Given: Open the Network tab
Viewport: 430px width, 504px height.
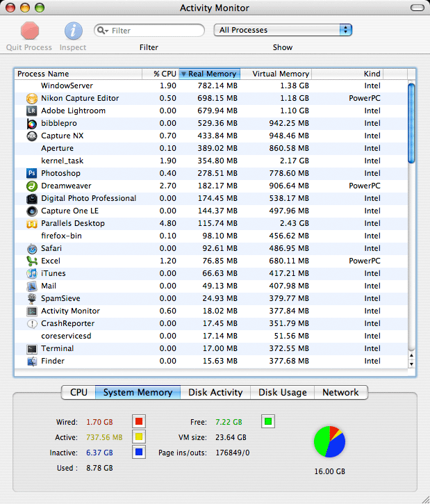Looking at the screenshot, I should coord(340,393).
